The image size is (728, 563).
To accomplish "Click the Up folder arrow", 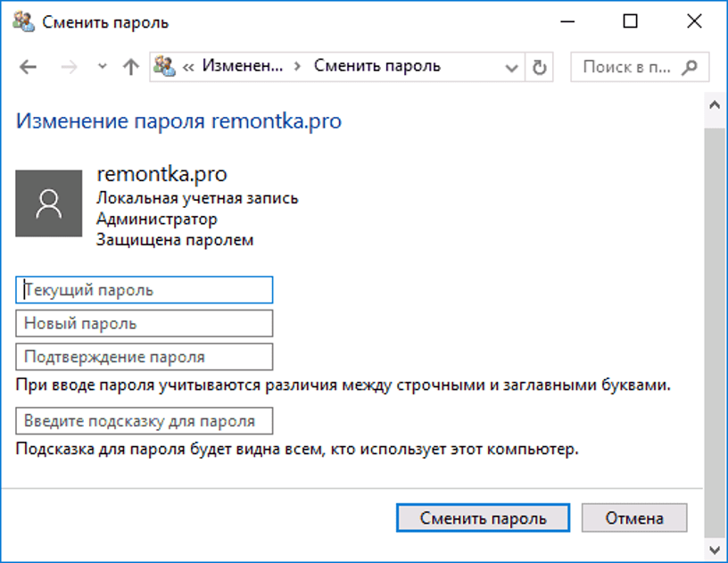I will pos(130,67).
